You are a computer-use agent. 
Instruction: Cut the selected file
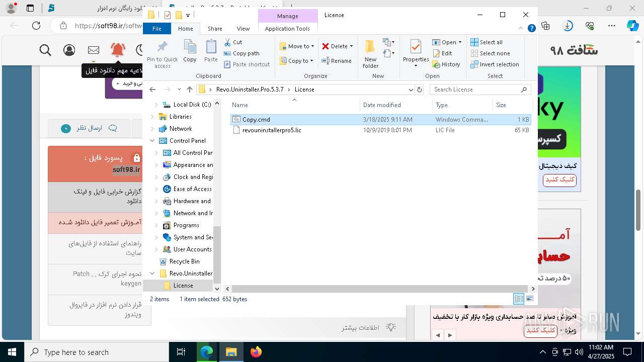(x=233, y=42)
